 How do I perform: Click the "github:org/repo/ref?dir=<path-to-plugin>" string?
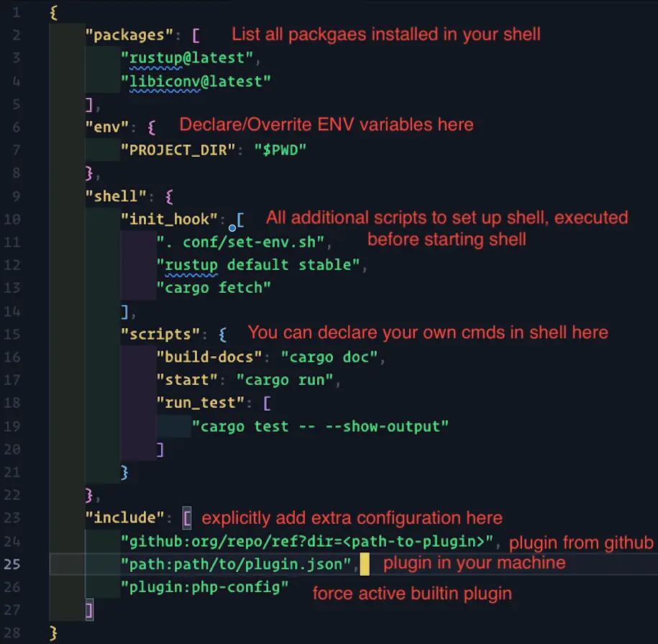coord(307,542)
